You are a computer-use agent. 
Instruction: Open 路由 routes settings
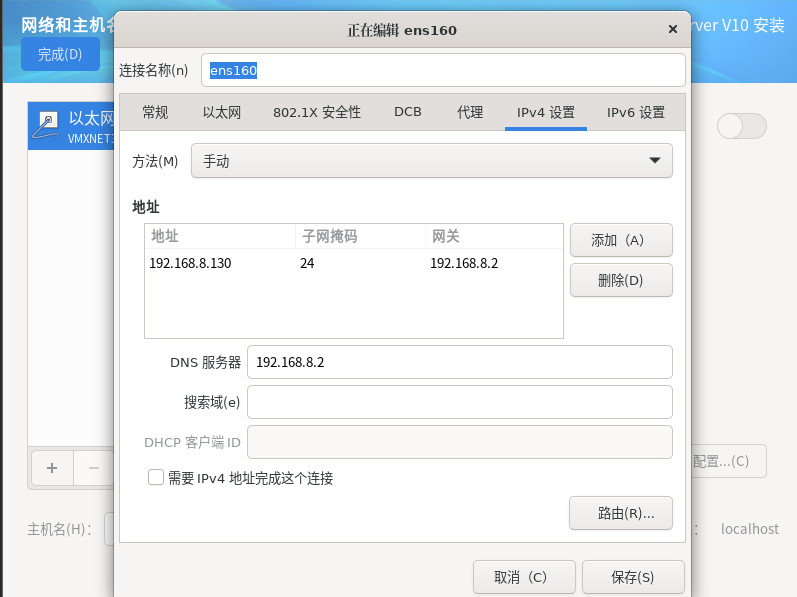(621, 513)
